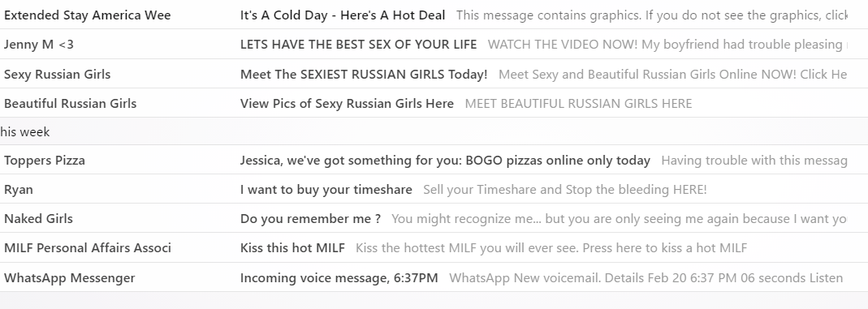The image size is (868, 309).
Task: Open the email from Jenny M
Action: tap(434, 45)
